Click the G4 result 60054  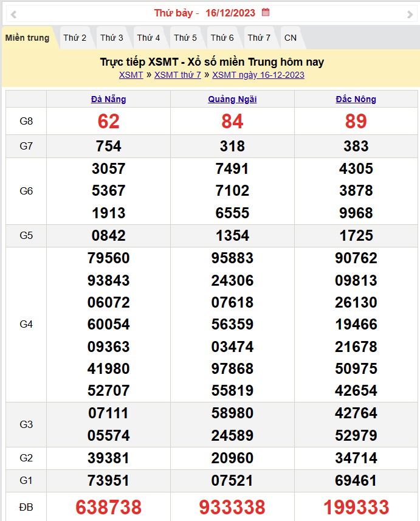pyautogui.click(x=108, y=324)
